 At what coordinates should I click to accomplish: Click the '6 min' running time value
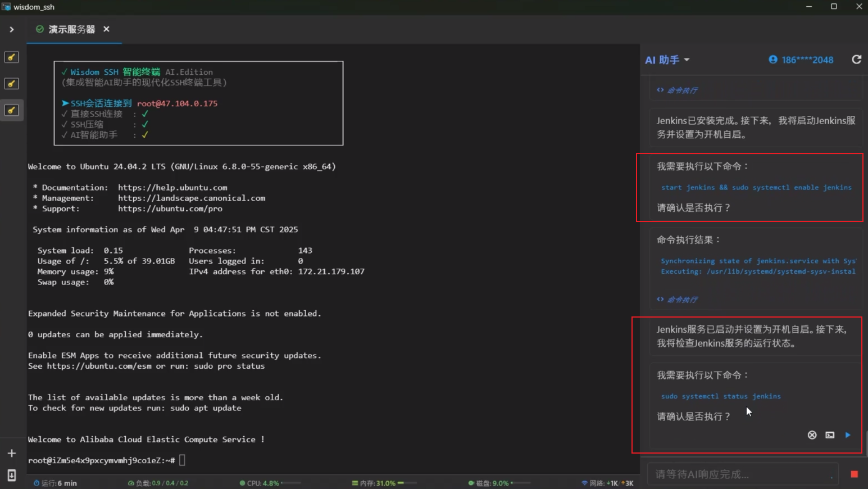[67, 483]
